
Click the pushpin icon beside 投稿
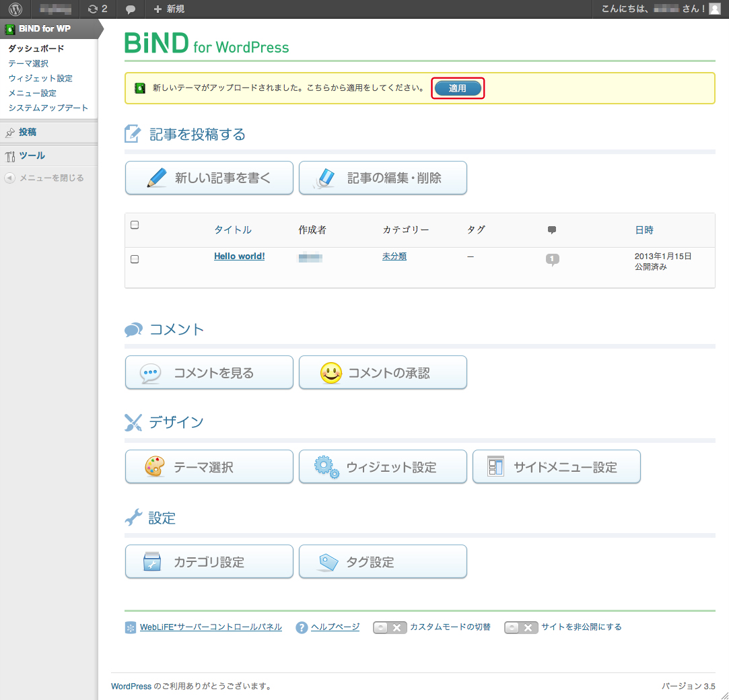tap(10, 133)
